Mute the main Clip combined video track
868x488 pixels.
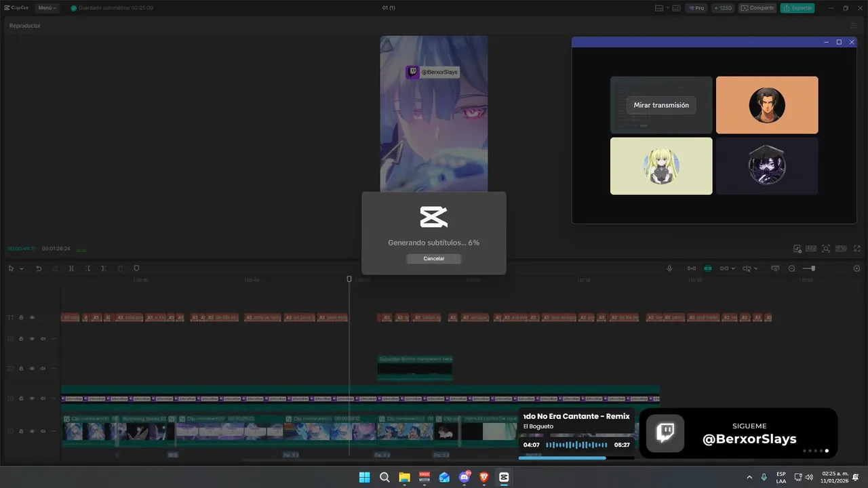click(43, 431)
